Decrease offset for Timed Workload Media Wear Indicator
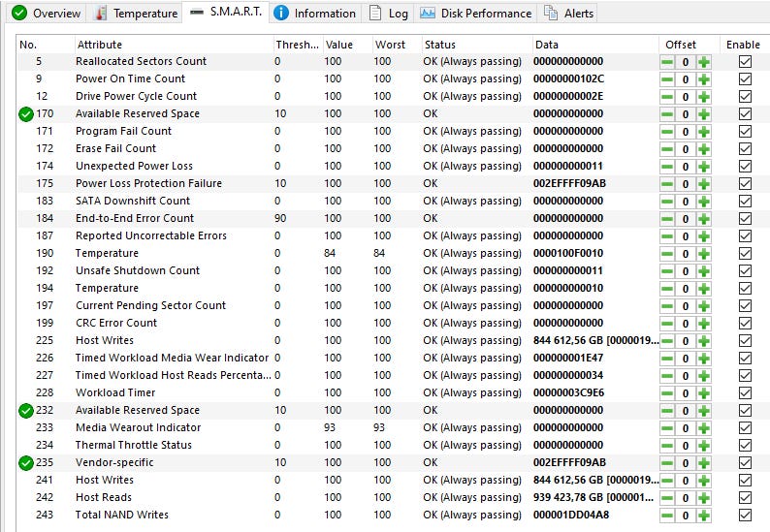Image resolution: width=770 pixels, height=532 pixels. pos(667,359)
